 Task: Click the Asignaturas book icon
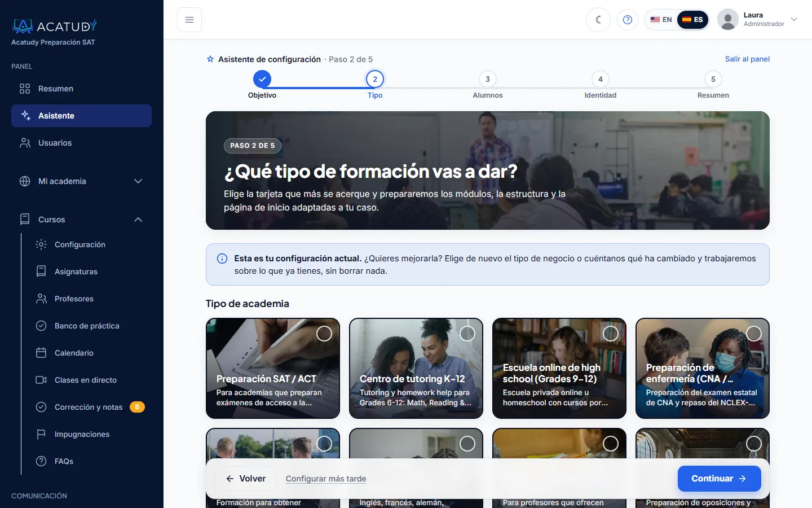(x=41, y=271)
